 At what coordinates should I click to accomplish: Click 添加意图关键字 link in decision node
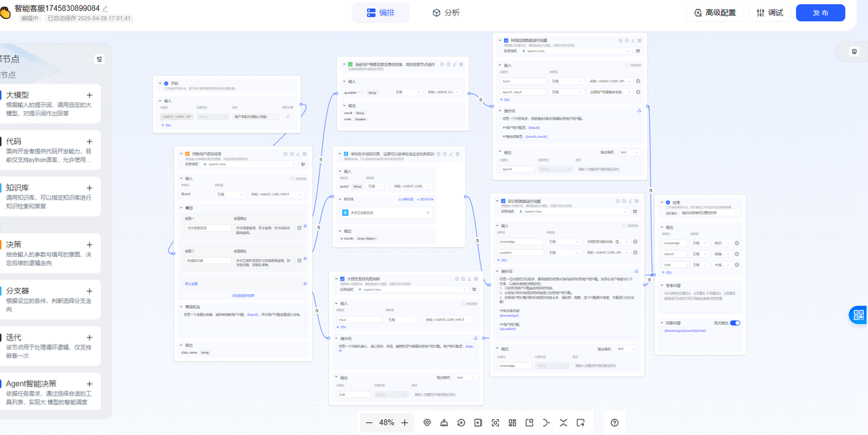click(x=243, y=296)
